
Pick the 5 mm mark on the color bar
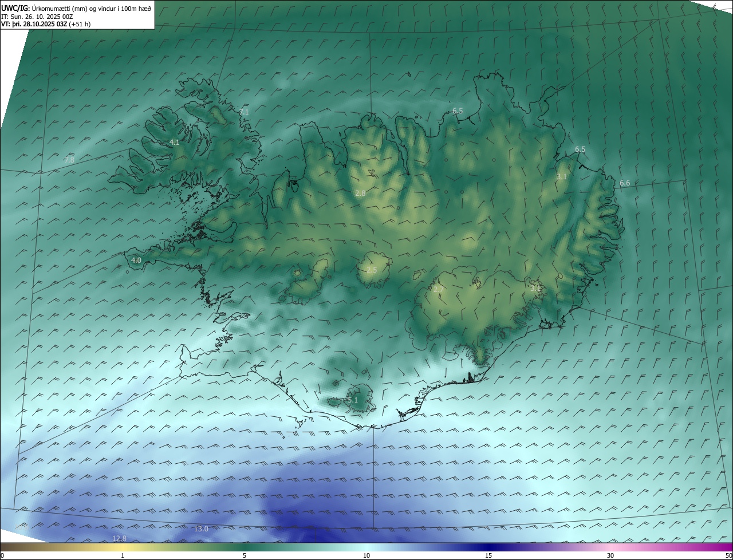pos(245,555)
